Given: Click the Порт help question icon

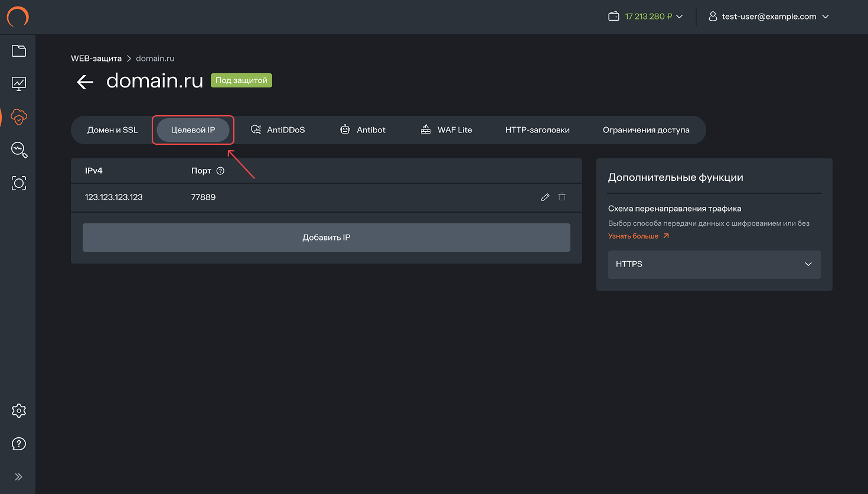Looking at the screenshot, I should tap(220, 171).
